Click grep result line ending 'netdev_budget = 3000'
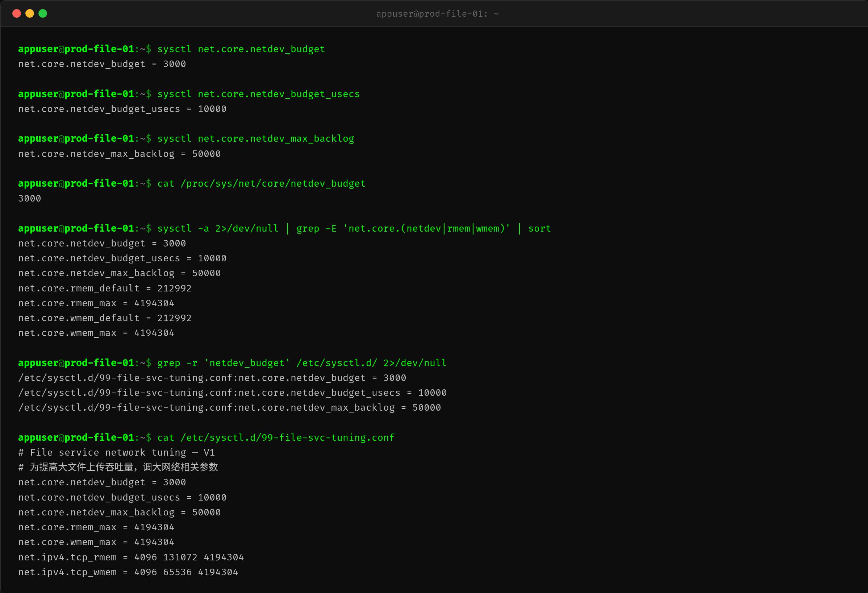 [x=212, y=378]
